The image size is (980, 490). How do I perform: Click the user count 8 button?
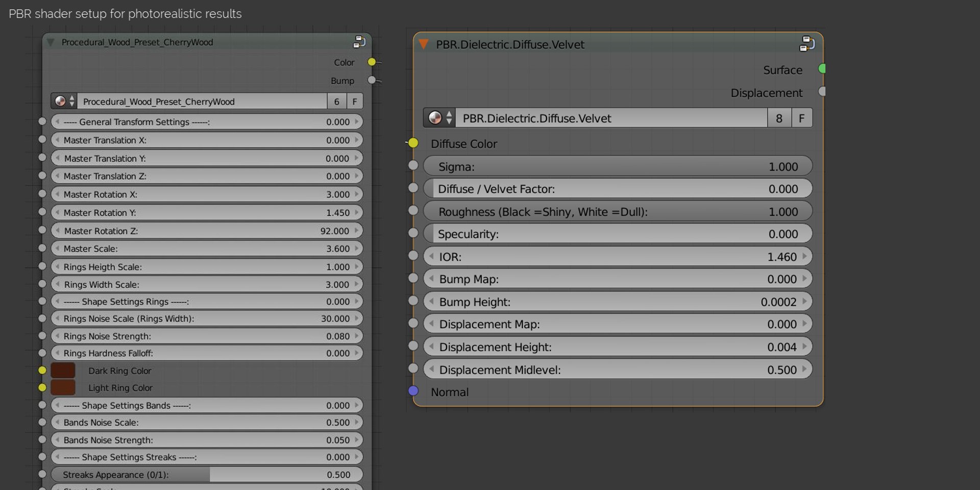point(779,118)
